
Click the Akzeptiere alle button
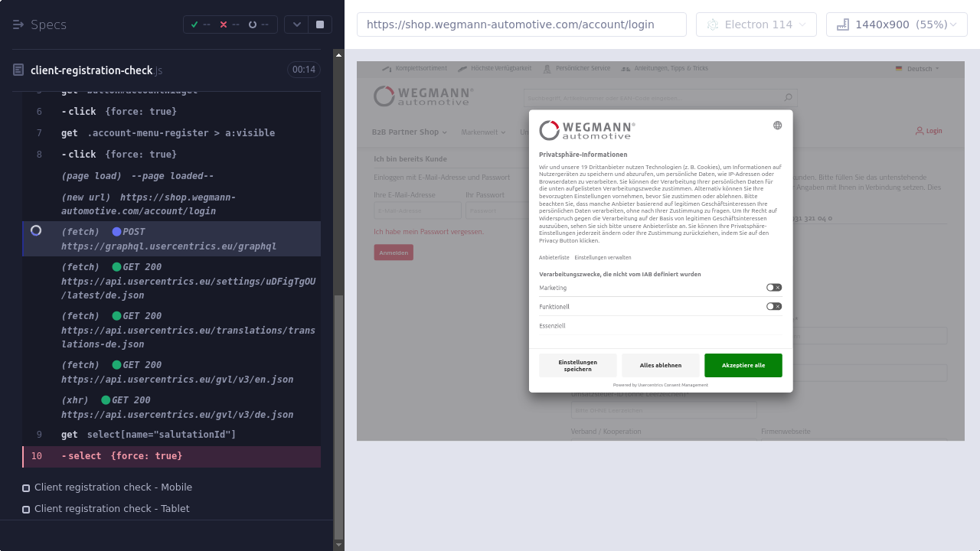tap(743, 365)
